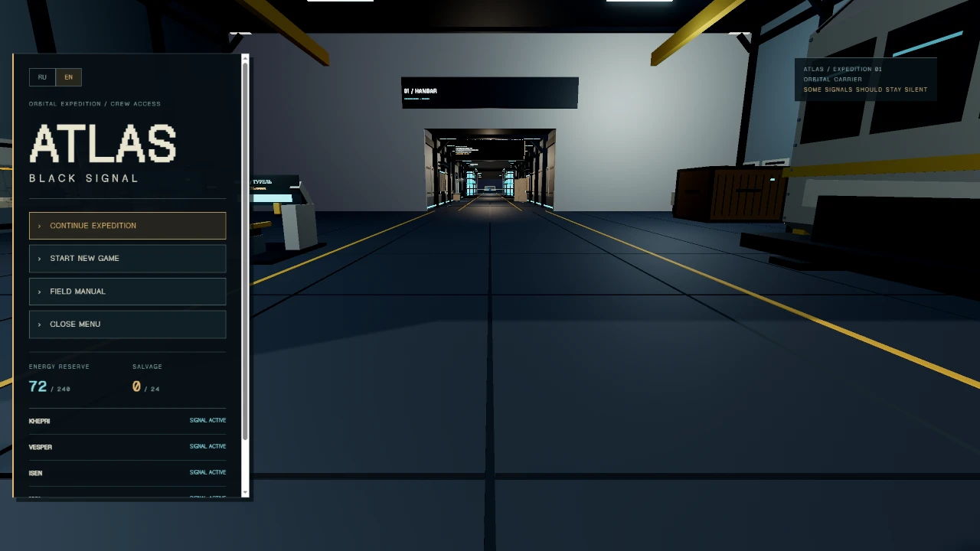Viewport: 980px width, 551px height.
Task: Click Signal Active status for VESPER
Action: (207, 446)
